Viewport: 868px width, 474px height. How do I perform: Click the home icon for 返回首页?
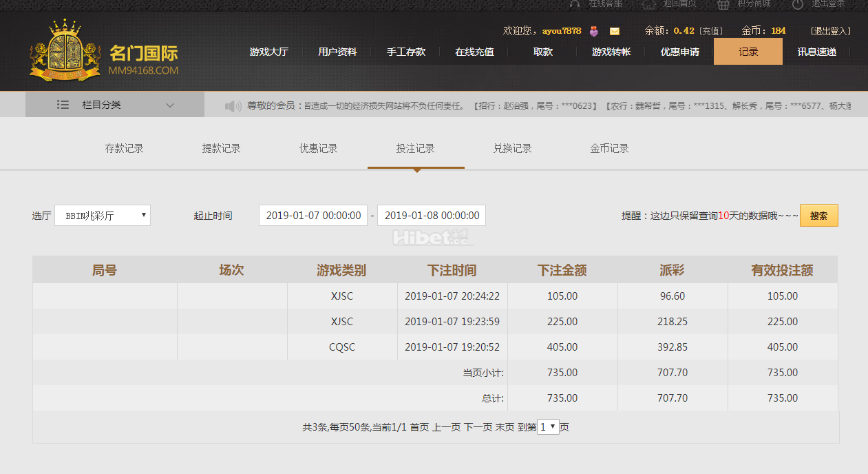tap(648, 4)
